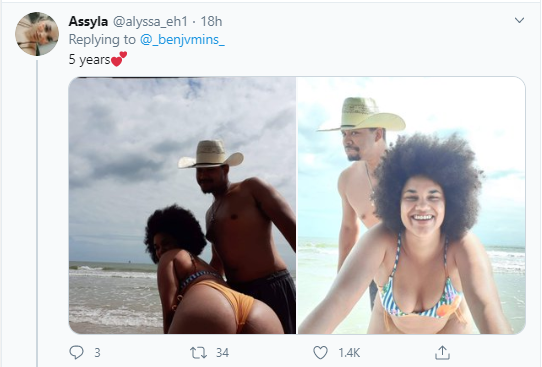Open the share tweet upload icon
This screenshot has width=542, height=367.
point(442,352)
